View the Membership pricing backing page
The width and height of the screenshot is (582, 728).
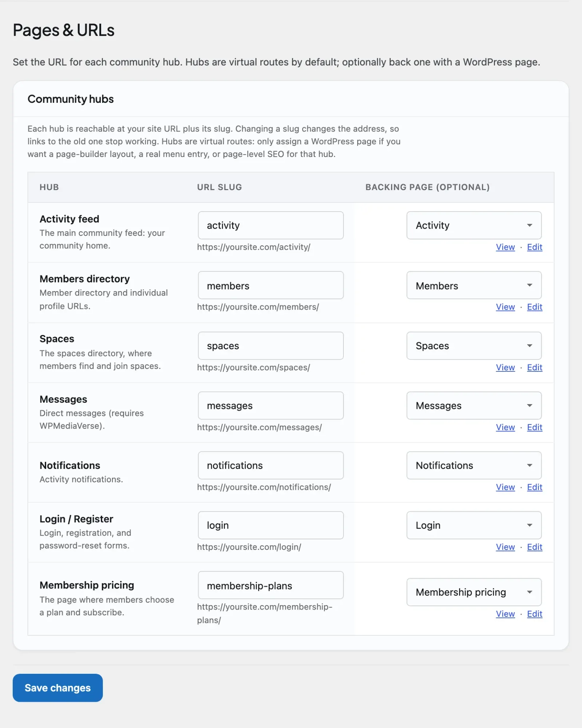pos(505,614)
